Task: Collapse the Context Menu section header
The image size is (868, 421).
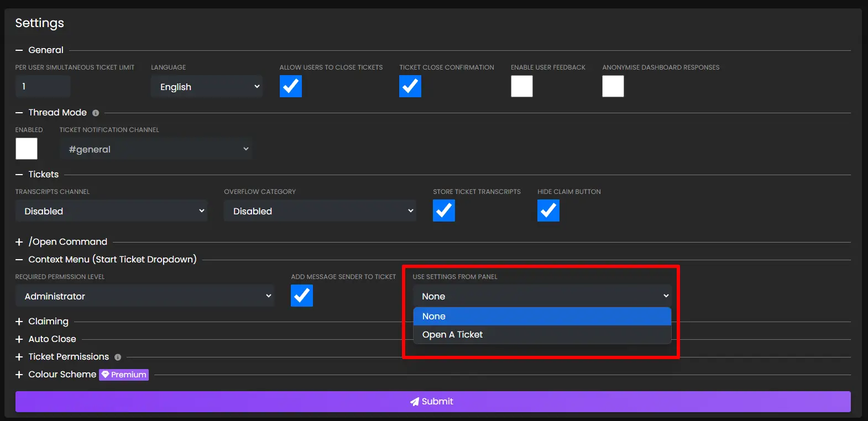Action: 112,260
